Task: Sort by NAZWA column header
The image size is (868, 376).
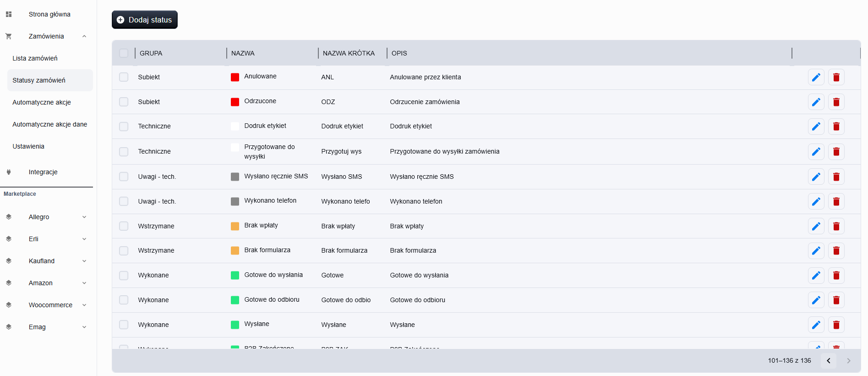Action: coord(243,53)
